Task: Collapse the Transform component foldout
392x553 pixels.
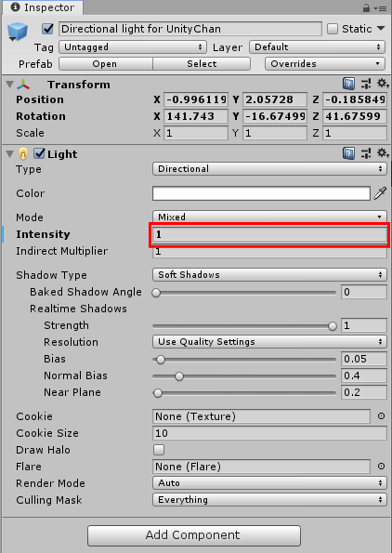Action: (x=10, y=85)
